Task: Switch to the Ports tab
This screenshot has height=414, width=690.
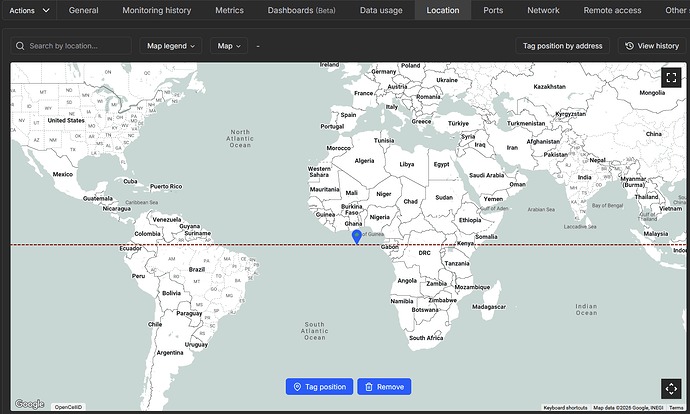Action: pos(493,10)
